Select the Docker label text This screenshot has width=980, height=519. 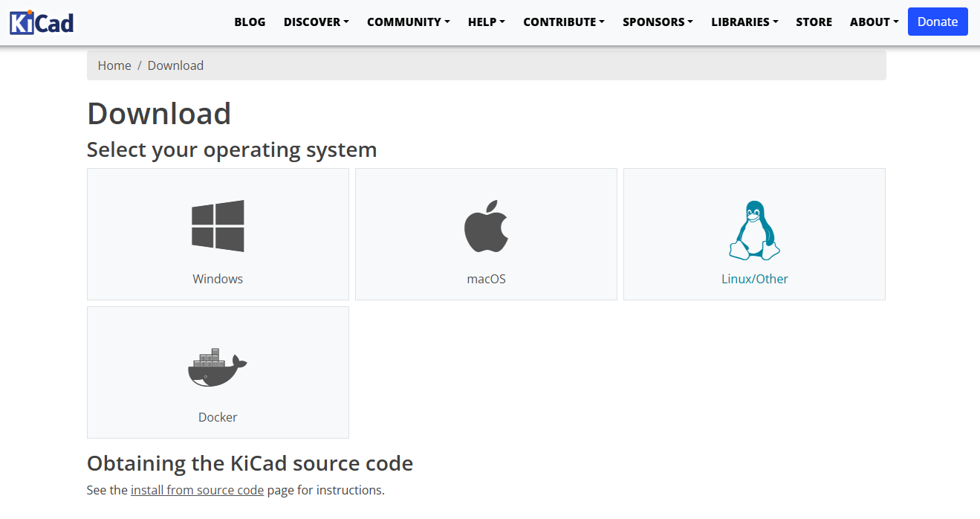coord(218,417)
